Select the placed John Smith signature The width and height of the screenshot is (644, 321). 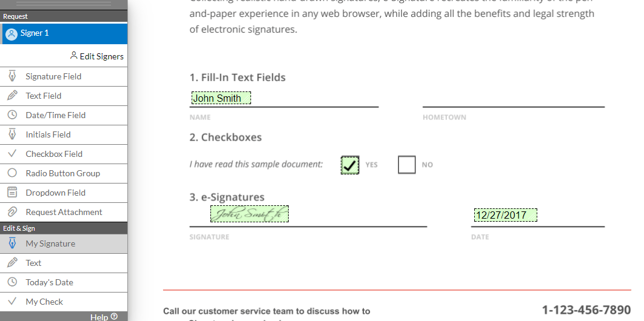click(249, 214)
